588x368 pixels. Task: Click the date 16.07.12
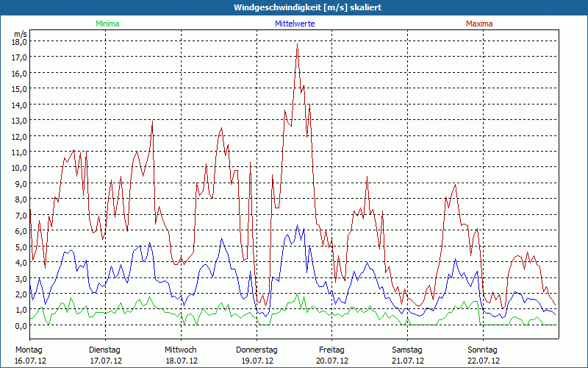click(30, 361)
